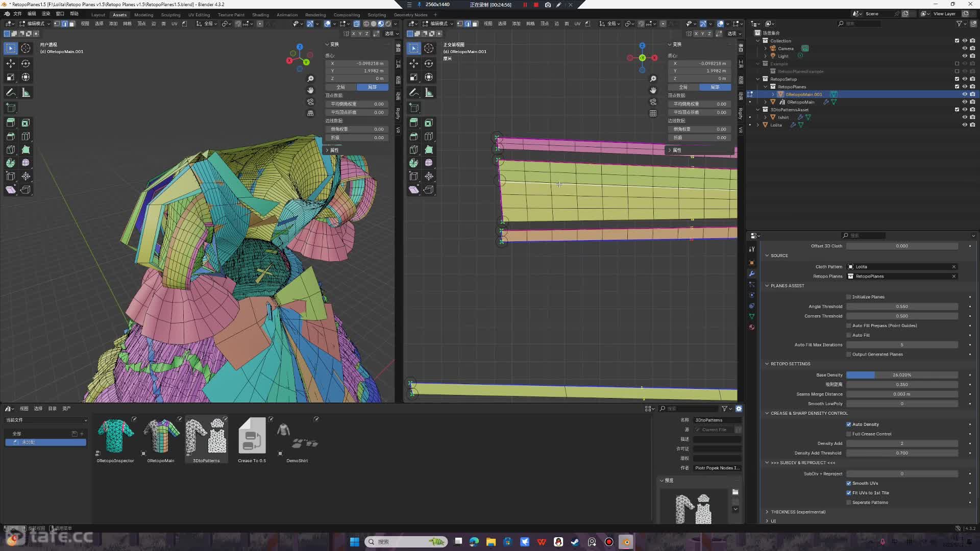Toggle camera view icon in left viewport
The width and height of the screenshot is (980, 551).
(310, 102)
